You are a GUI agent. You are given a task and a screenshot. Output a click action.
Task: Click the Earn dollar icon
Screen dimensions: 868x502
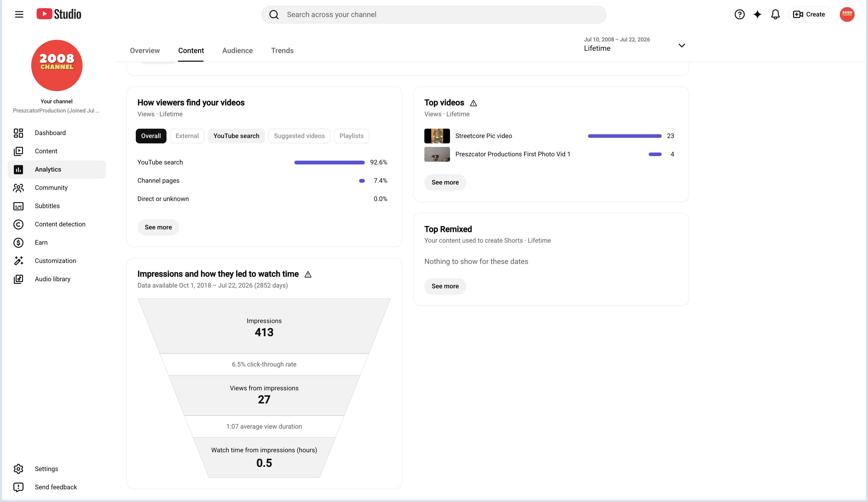point(18,243)
